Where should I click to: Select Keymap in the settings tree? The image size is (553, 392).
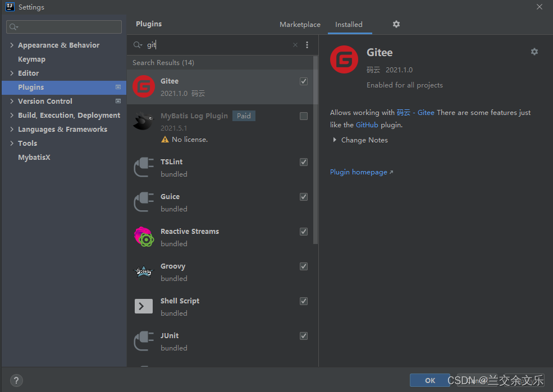[x=32, y=59]
